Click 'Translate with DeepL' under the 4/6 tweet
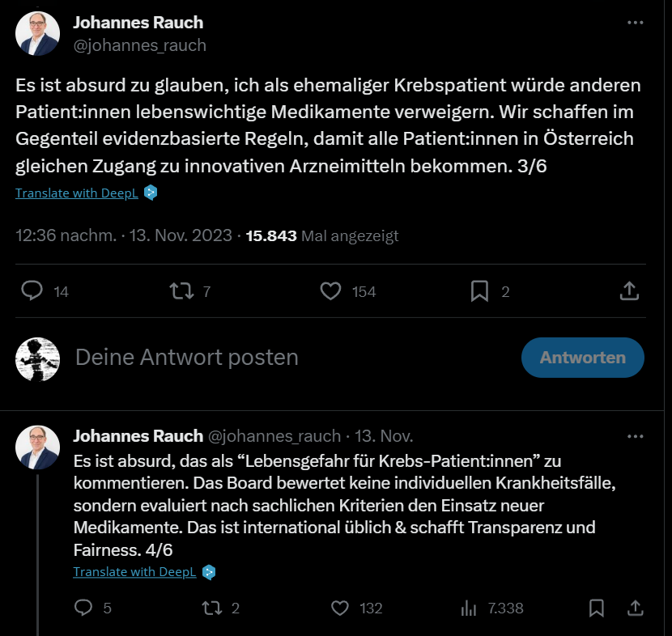The height and width of the screenshot is (636, 672). (134, 572)
